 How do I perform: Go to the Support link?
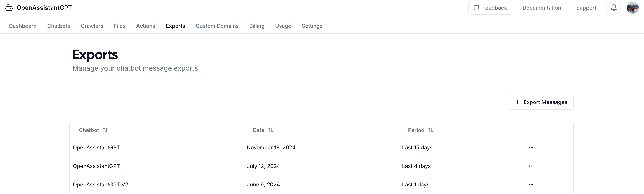point(586,8)
